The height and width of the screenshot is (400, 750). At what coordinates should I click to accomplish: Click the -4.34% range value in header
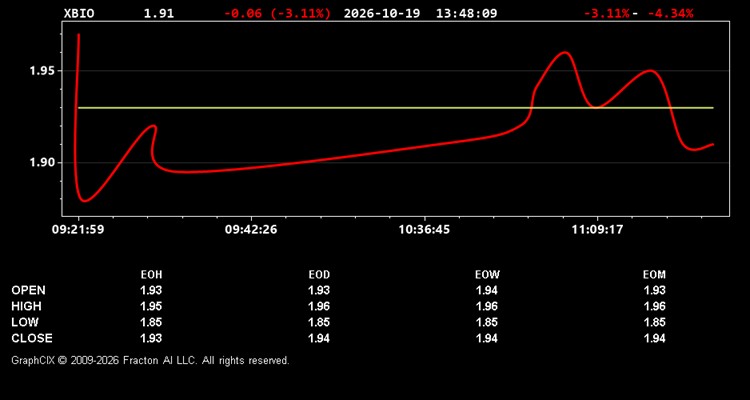point(670,13)
